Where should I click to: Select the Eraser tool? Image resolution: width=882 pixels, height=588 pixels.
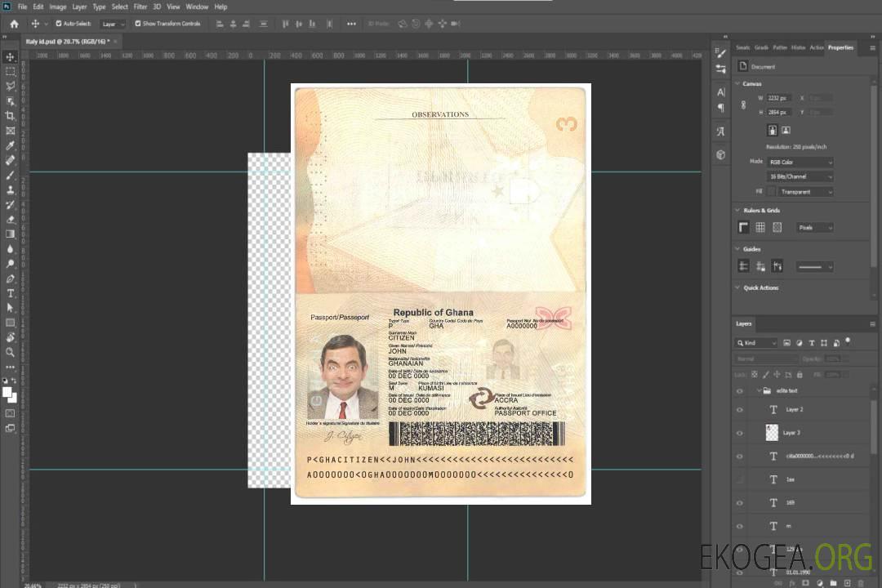(x=10, y=220)
